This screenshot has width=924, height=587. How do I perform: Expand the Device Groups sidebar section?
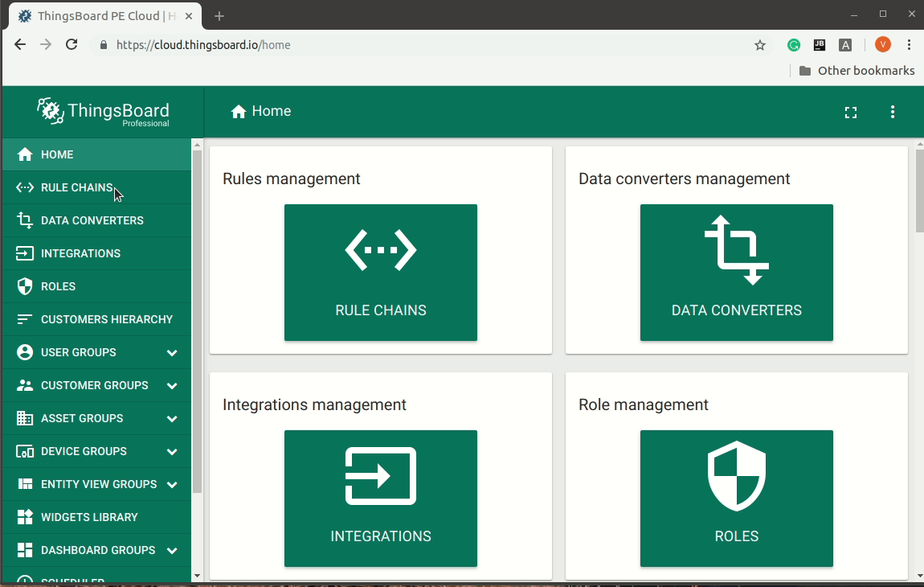coord(172,451)
